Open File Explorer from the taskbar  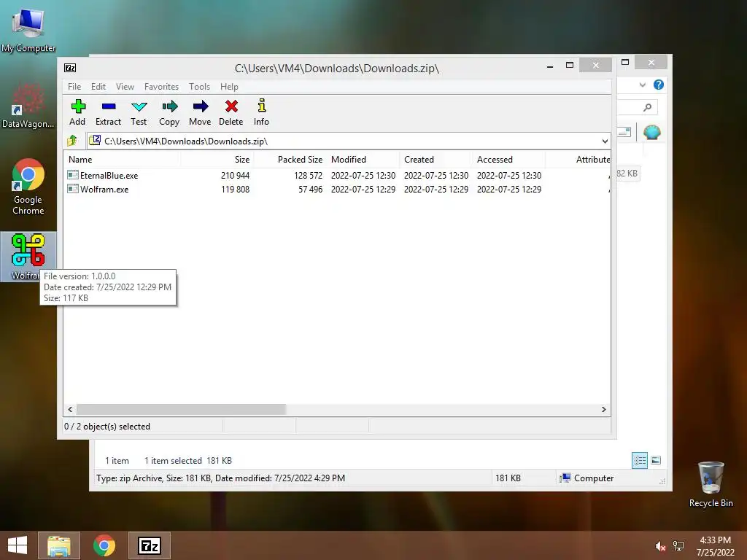pyautogui.click(x=59, y=545)
